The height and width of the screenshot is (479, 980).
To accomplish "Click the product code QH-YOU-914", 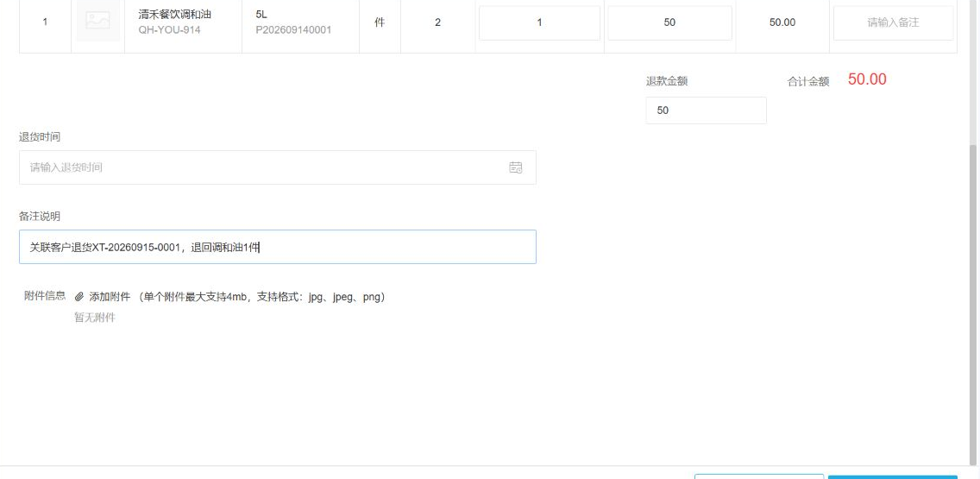I will point(169,29).
